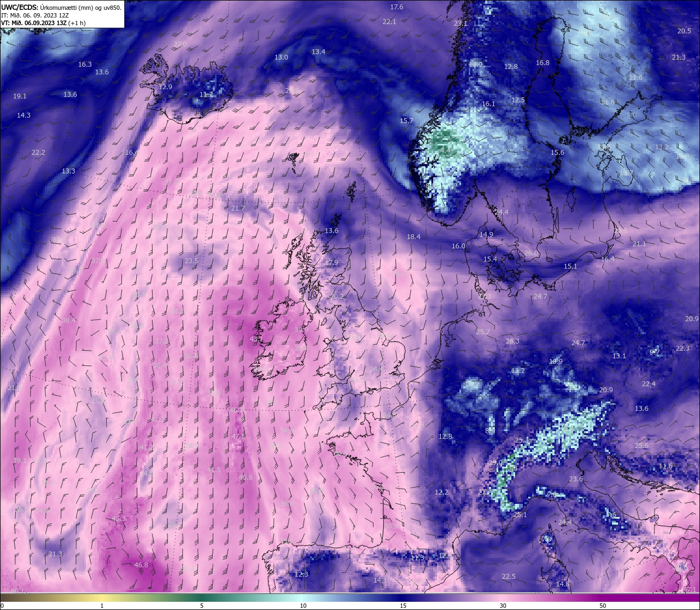Click the 15.4 value over Denmark

490,259
